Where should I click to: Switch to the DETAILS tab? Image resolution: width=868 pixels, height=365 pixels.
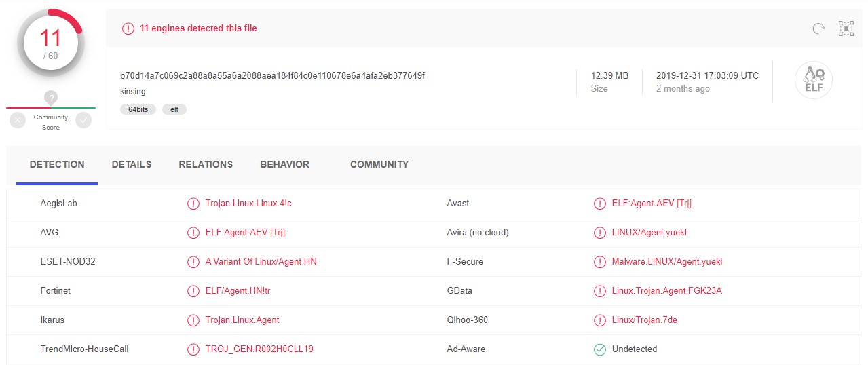[x=132, y=165]
